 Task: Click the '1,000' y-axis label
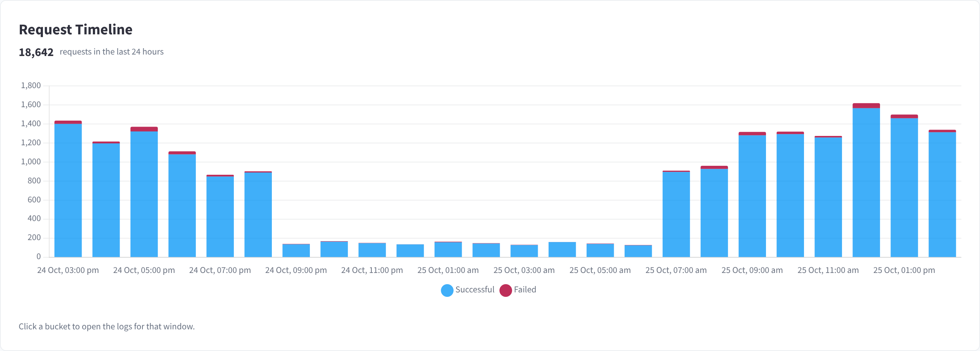point(31,162)
